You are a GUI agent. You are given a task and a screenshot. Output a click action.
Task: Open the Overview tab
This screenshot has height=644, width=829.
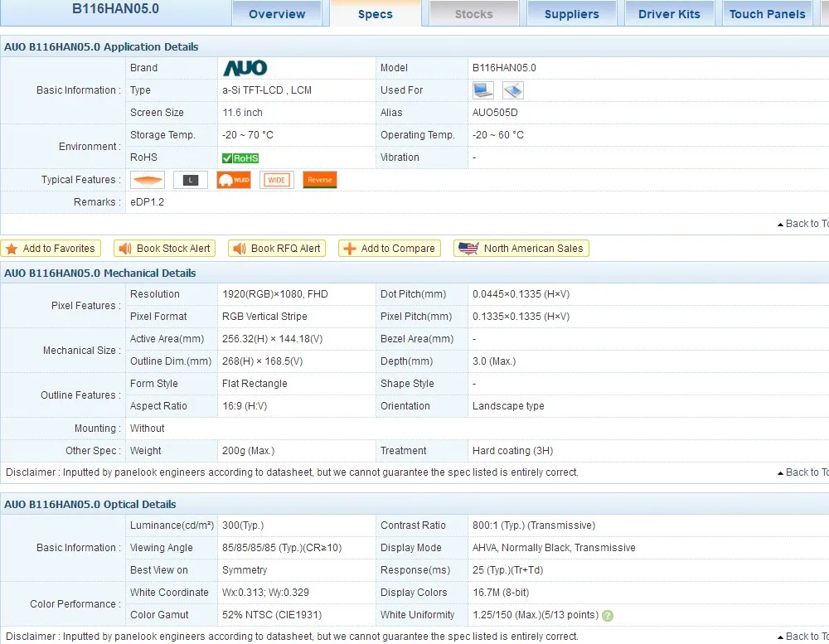pos(277,14)
